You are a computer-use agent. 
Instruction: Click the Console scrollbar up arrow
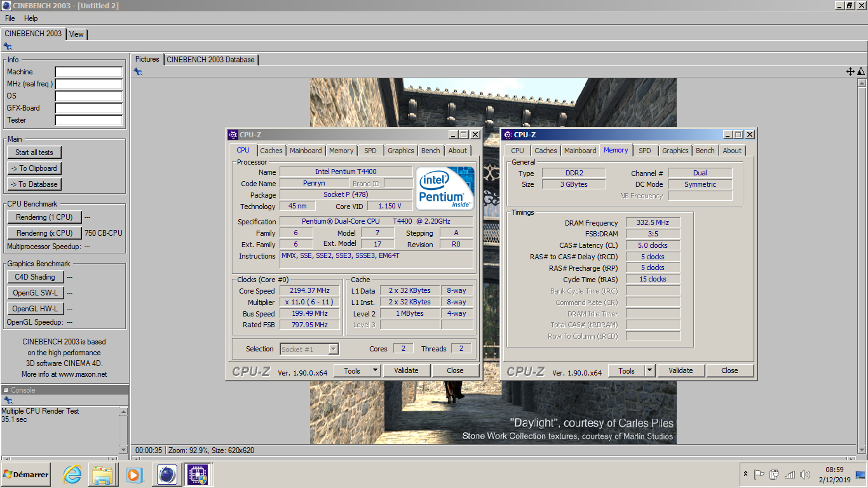click(124, 411)
